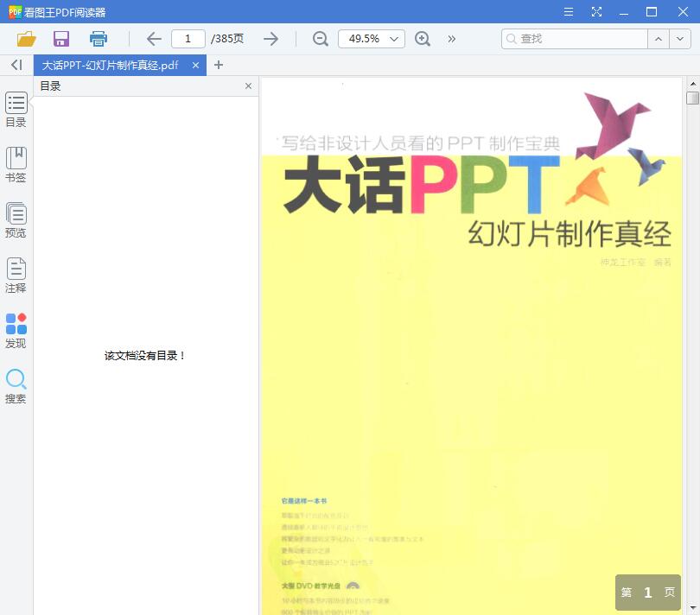Open a file with the folder icon
The height and width of the screenshot is (615, 700).
pyautogui.click(x=26, y=39)
